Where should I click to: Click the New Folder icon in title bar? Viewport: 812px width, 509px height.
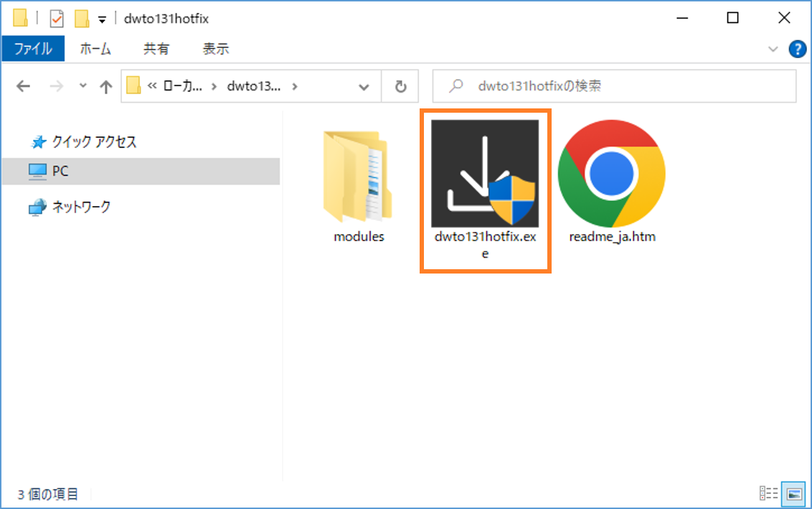click(82, 19)
